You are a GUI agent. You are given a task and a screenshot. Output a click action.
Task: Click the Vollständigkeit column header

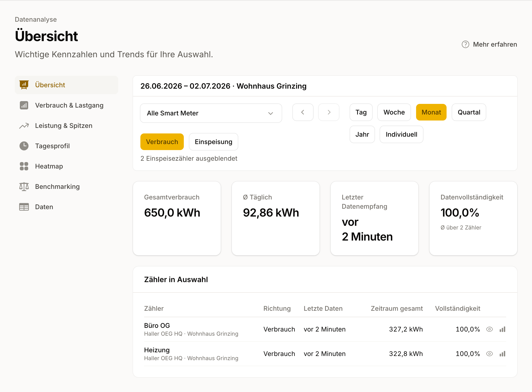(x=457, y=308)
